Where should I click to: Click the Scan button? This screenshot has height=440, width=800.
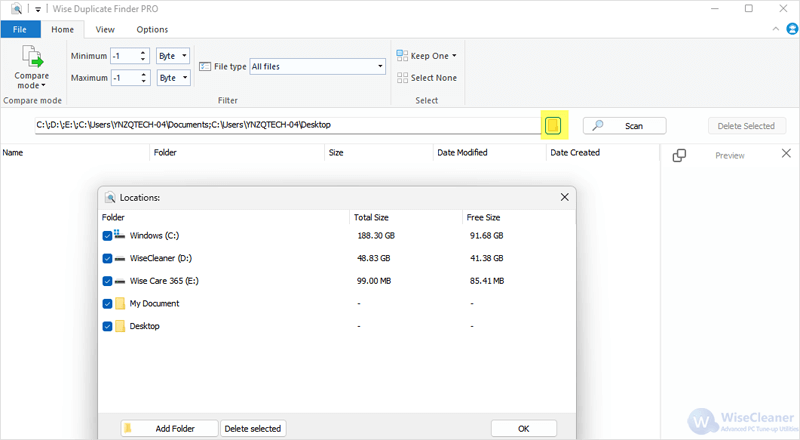624,126
